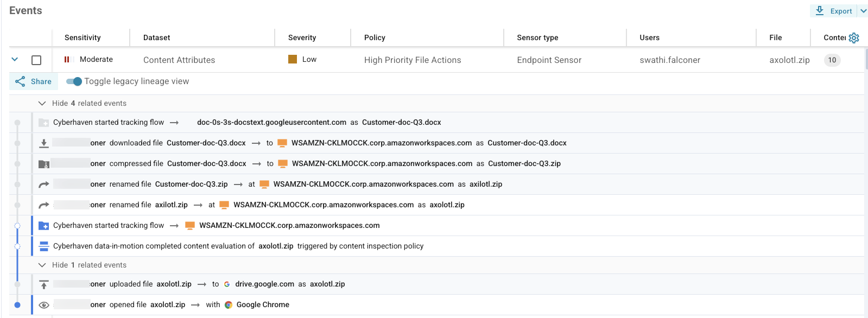Turn off Toggle legacy lineage view switch
The height and width of the screenshot is (318, 868).
click(74, 81)
